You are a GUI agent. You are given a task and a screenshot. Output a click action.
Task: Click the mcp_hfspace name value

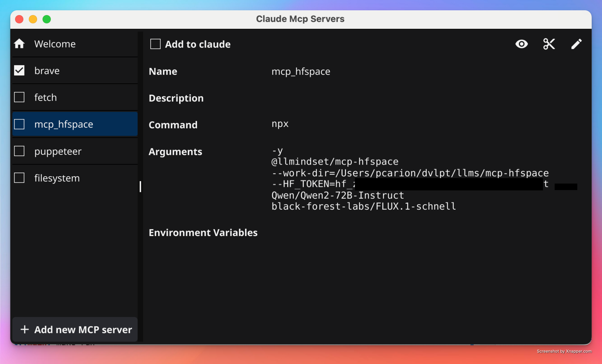301,71
